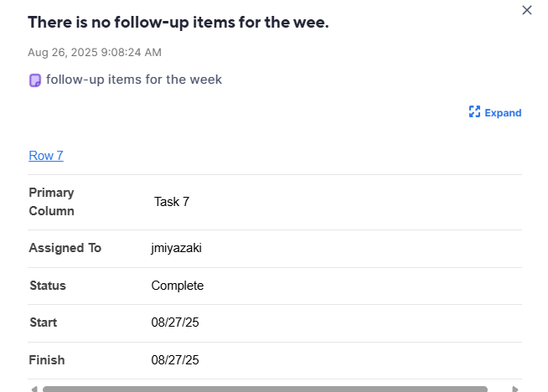Click the purple sheet icon
This screenshot has height=392, width=548.
pos(35,80)
